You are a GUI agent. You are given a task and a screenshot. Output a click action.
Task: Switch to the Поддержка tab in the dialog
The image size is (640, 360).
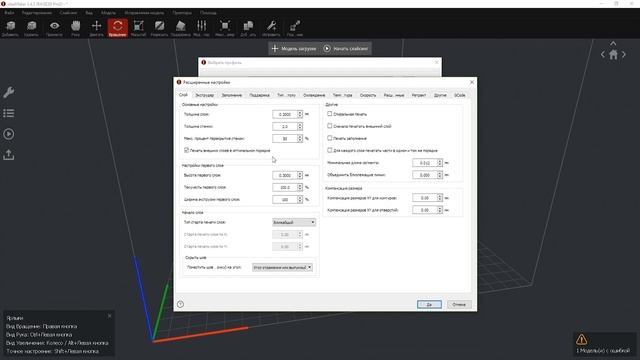tap(259, 95)
